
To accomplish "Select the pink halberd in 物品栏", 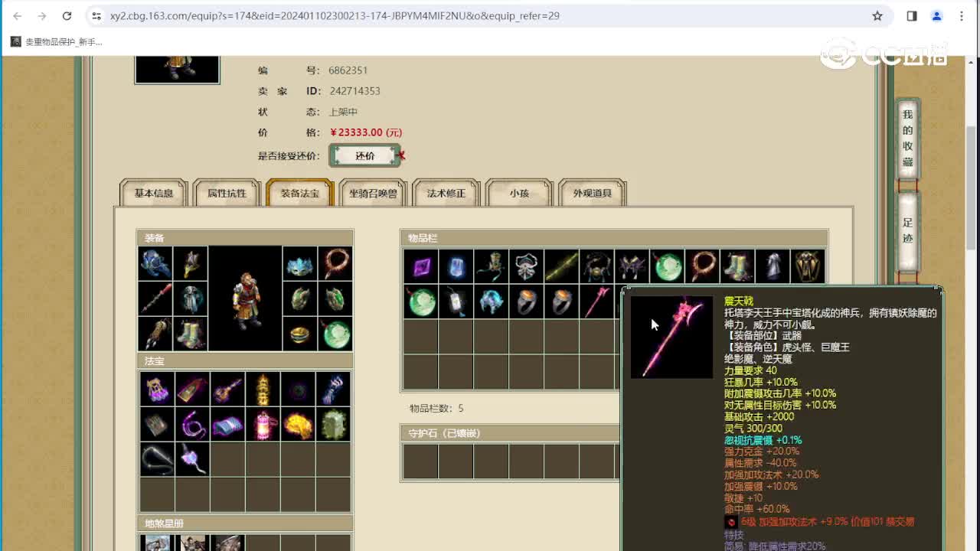I will 596,302.
